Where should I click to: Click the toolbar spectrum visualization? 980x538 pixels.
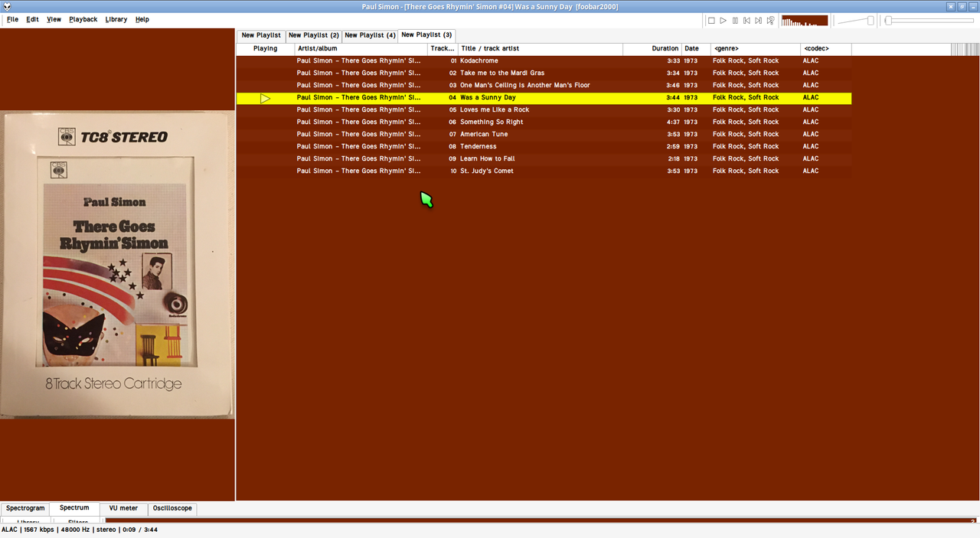805,21
